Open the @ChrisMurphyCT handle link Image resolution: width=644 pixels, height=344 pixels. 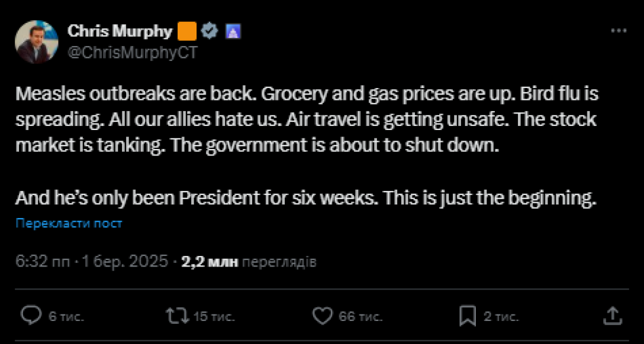[133, 52]
